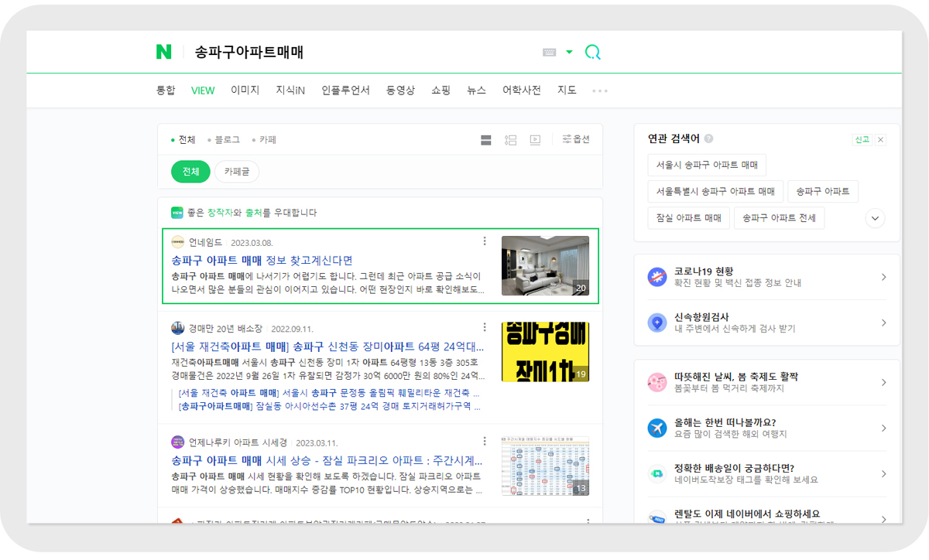Open the on-screen keyboard icon
Image resolution: width=929 pixels, height=560 pixels.
(550, 53)
